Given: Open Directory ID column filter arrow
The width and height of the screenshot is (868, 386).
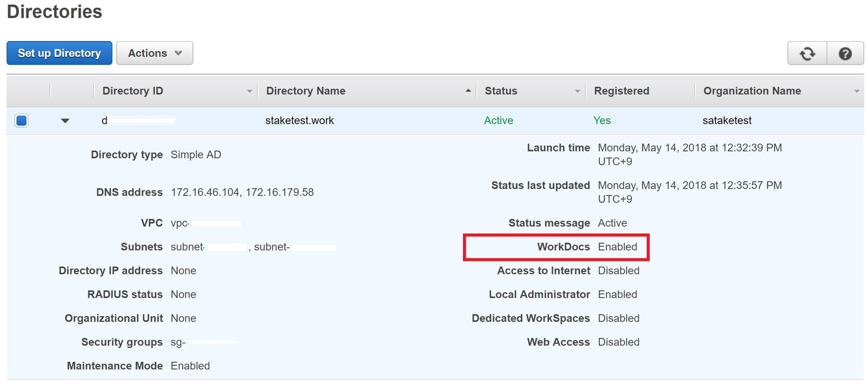Looking at the screenshot, I should [250, 92].
